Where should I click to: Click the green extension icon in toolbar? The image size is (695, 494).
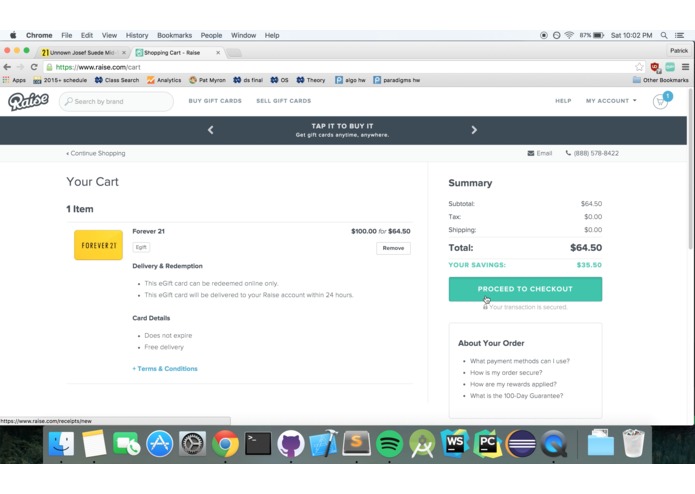click(x=670, y=67)
